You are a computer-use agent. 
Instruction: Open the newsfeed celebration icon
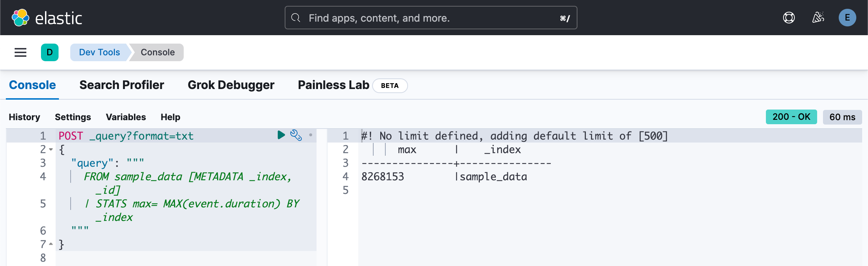818,18
